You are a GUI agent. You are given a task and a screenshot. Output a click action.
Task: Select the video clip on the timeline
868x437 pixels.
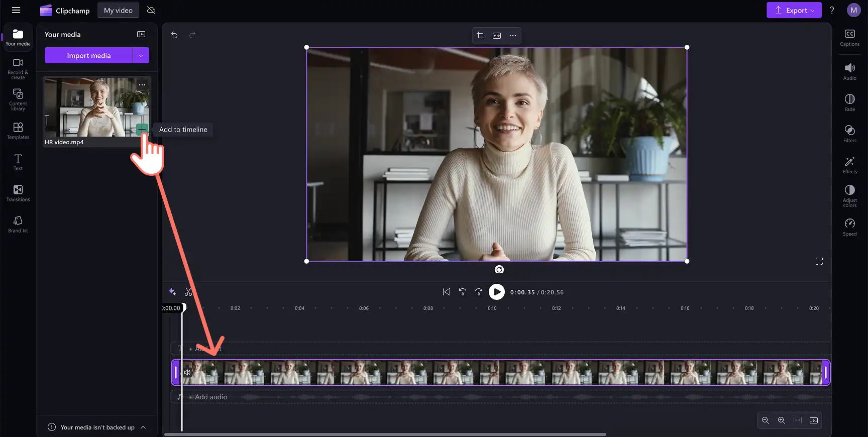point(501,372)
